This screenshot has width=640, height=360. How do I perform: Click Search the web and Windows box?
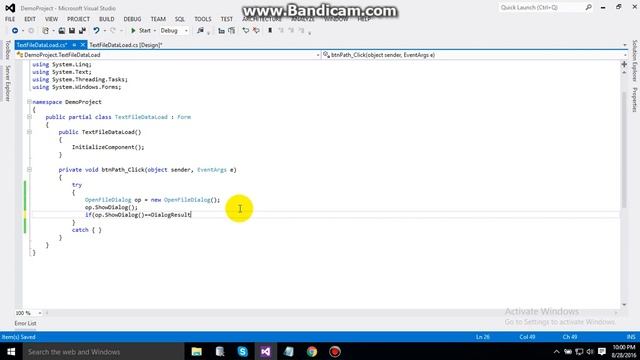[103, 351]
